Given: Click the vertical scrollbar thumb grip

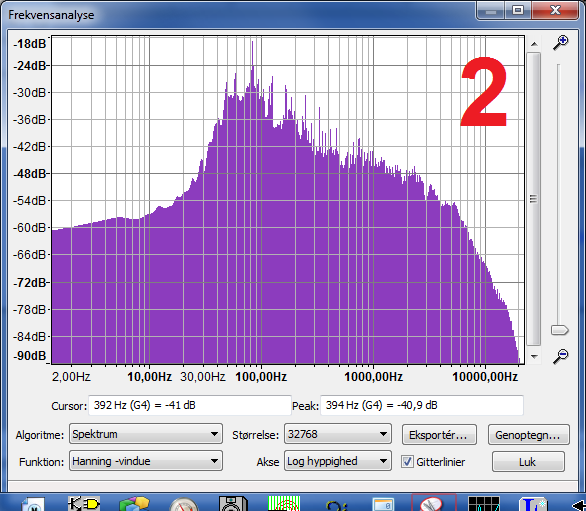Looking at the screenshot, I should pos(534,199).
